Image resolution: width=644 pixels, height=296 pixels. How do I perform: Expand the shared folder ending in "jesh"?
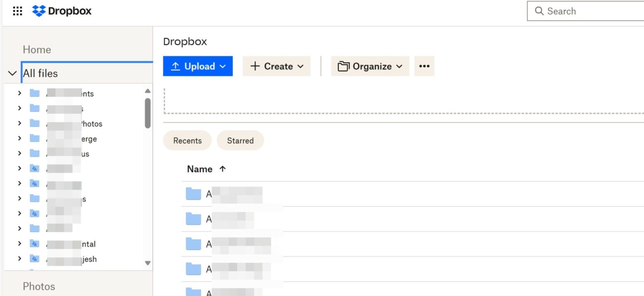(19, 259)
